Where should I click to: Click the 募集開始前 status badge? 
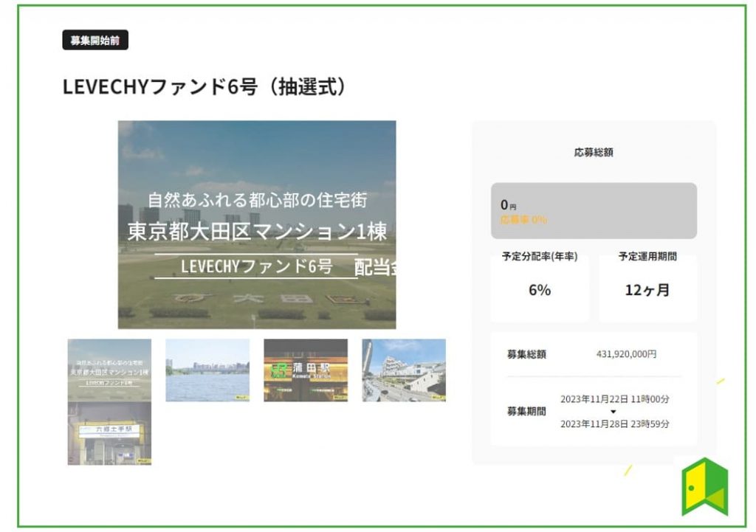[x=95, y=40]
